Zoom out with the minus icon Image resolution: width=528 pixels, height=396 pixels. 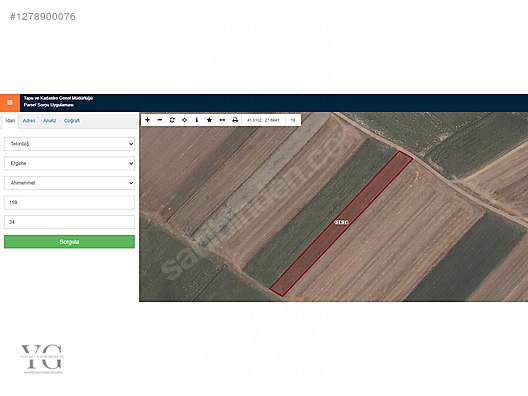(160, 120)
